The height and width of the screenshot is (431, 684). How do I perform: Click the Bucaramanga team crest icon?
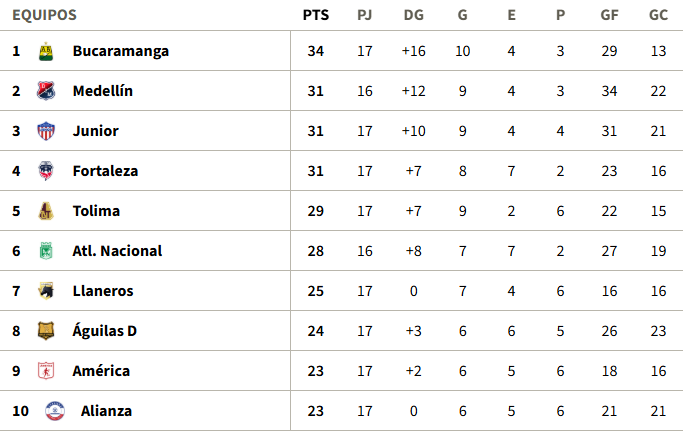pyautogui.click(x=46, y=51)
